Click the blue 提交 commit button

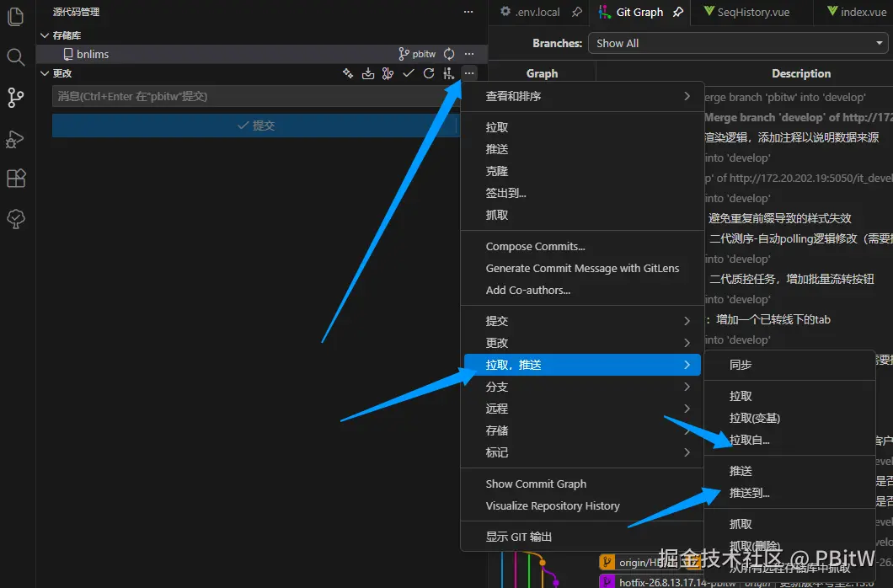point(255,126)
